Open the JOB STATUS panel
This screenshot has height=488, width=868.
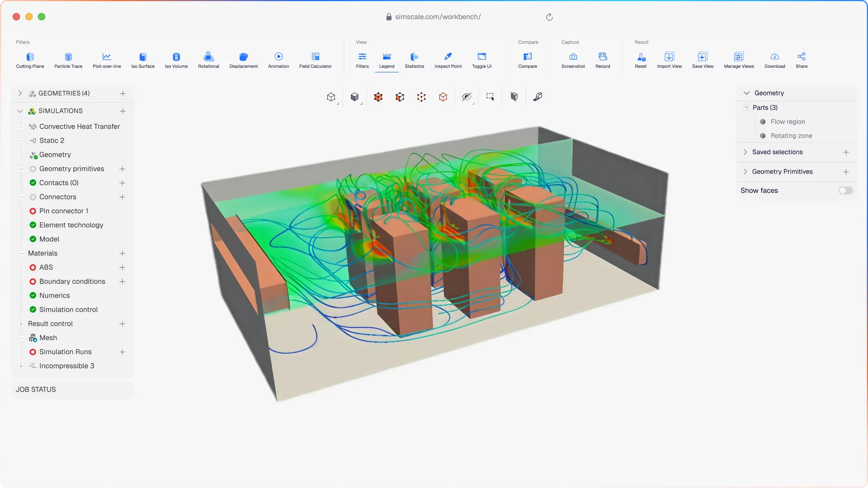[72, 389]
